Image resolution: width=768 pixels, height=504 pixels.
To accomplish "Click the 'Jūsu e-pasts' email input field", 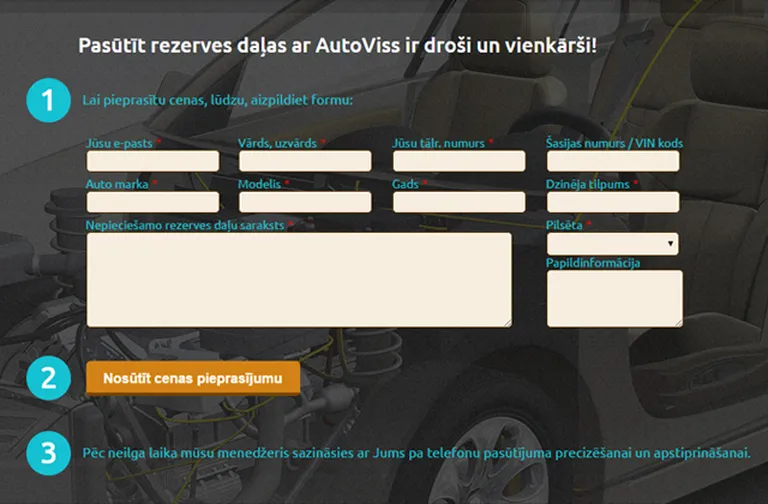I will point(153,161).
